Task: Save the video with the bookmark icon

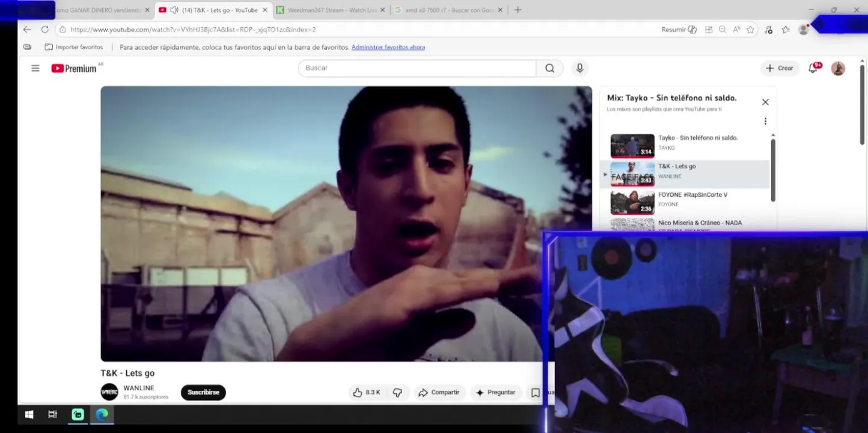Action: pyautogui.click(x=535, y=393)
